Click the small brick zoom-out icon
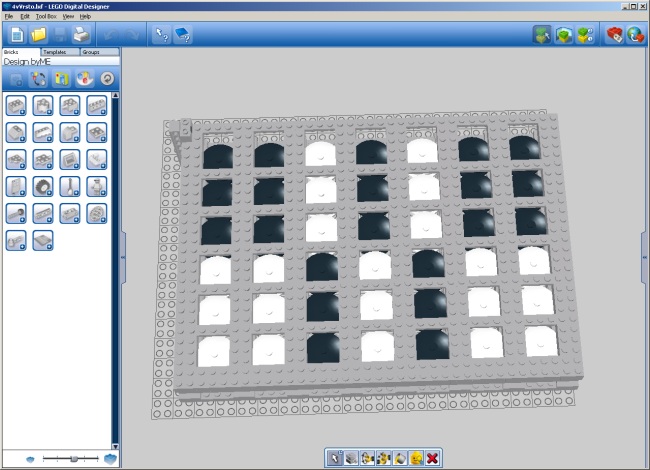Viewport: 650px width, 470px height. pyautogui.click(x=30, y=459)
